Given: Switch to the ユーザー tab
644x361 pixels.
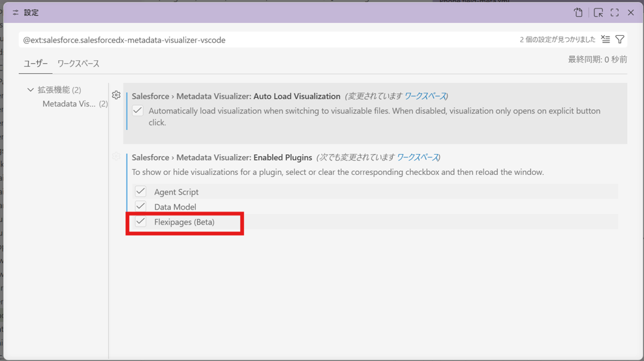Looking at the screenshot, I should [x=35, y=64].
